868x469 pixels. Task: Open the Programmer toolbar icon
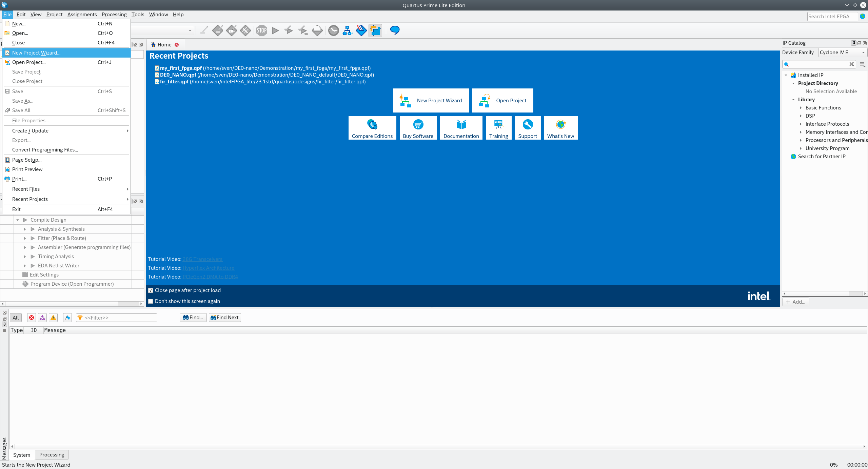coord(361,30)
